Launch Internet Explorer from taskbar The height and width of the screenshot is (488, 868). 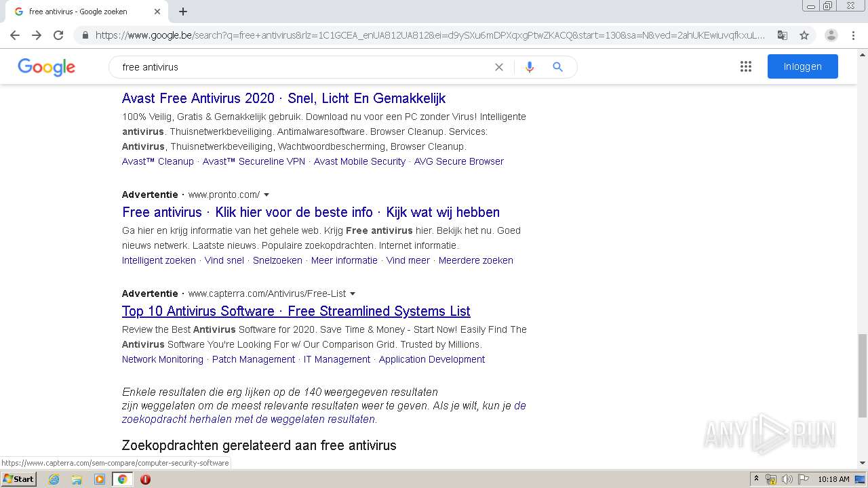(54, 479)
